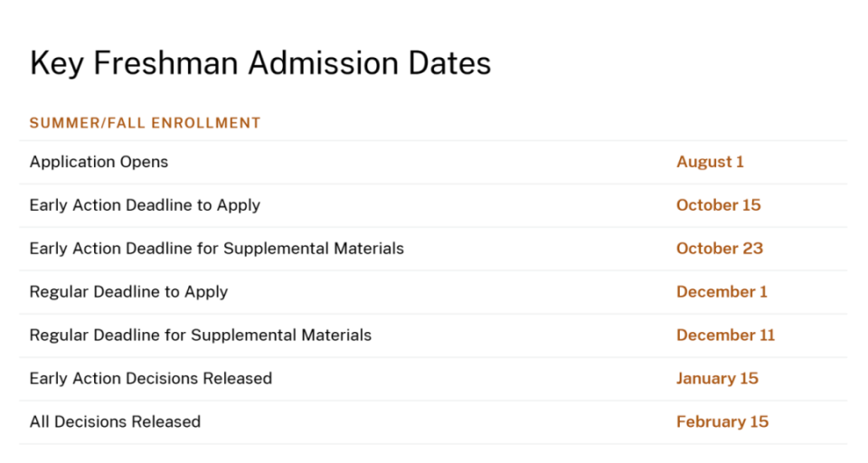868x463 pixels.
Task: Click the 'Regular Deadline to Apply' label
Action: [128, 292]
